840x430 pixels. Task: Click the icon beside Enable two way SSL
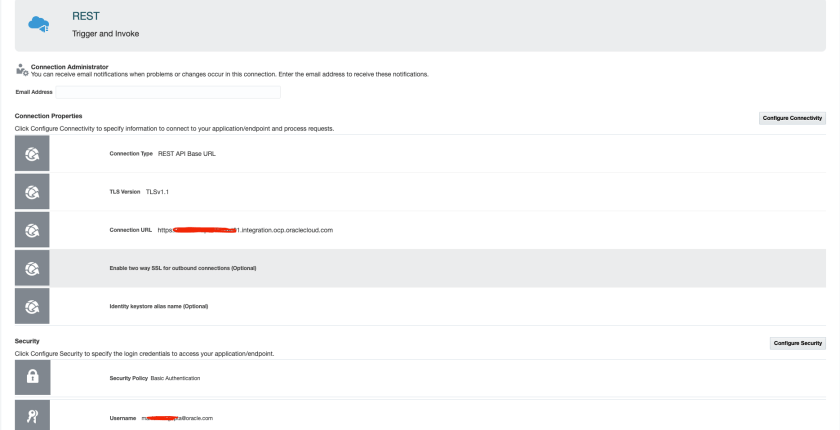[x=31, y=267]
